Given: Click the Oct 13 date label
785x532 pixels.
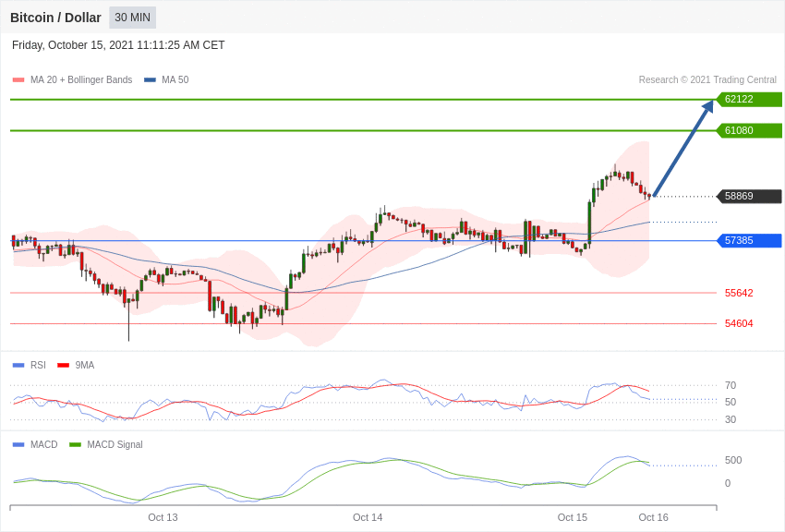Looking at the screenshot, I should tap(163, 517).
